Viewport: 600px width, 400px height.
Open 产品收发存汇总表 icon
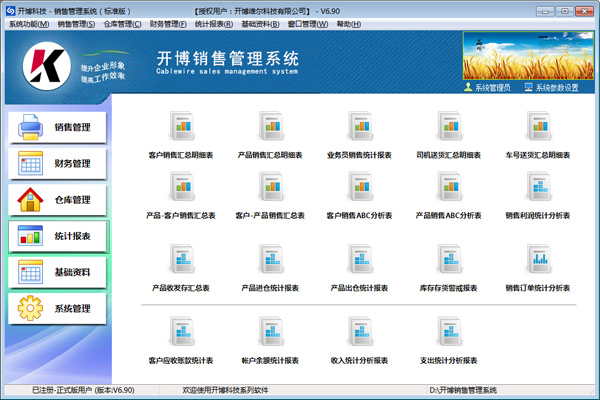click(182, 259)
